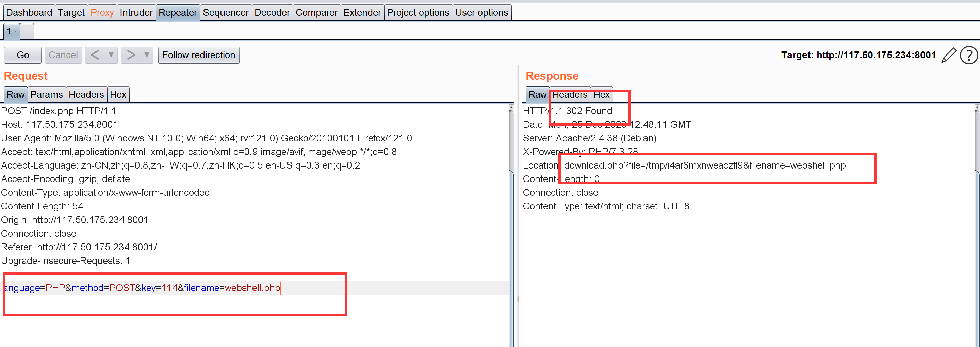Select the response Raw tab

(537, 94)
